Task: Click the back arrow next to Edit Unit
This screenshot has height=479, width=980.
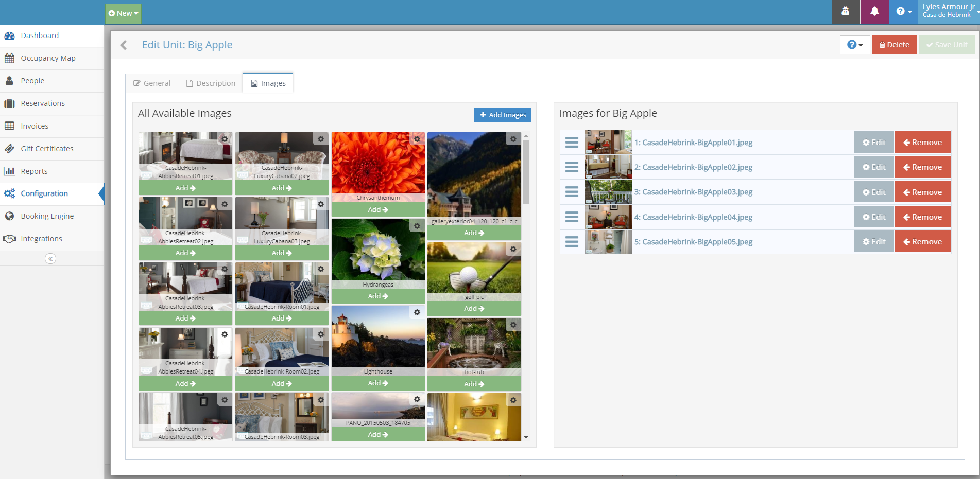Action: 123,45
